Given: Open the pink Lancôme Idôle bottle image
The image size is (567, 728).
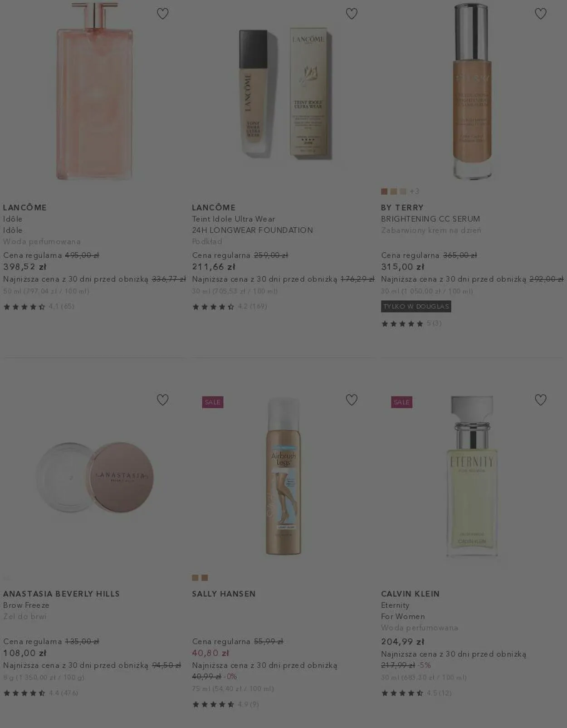Looking at the screenshot, I should pos(94,91).
